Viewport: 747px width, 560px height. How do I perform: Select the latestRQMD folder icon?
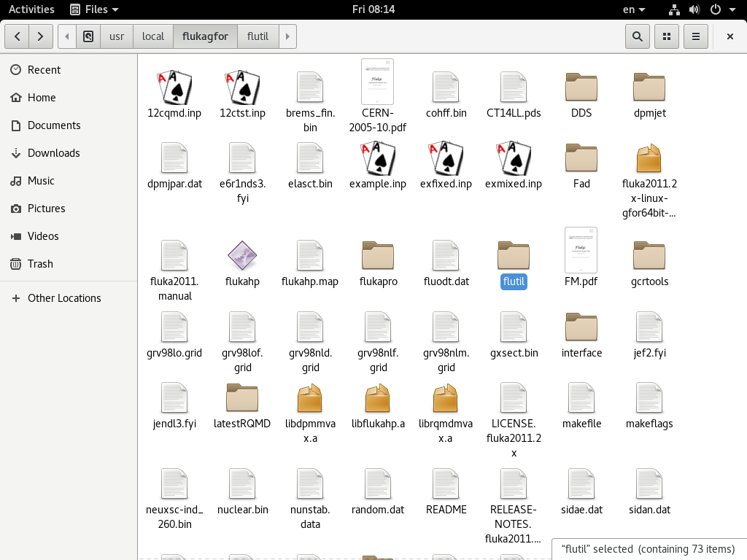pyautogui.click(x=242, y=397)
